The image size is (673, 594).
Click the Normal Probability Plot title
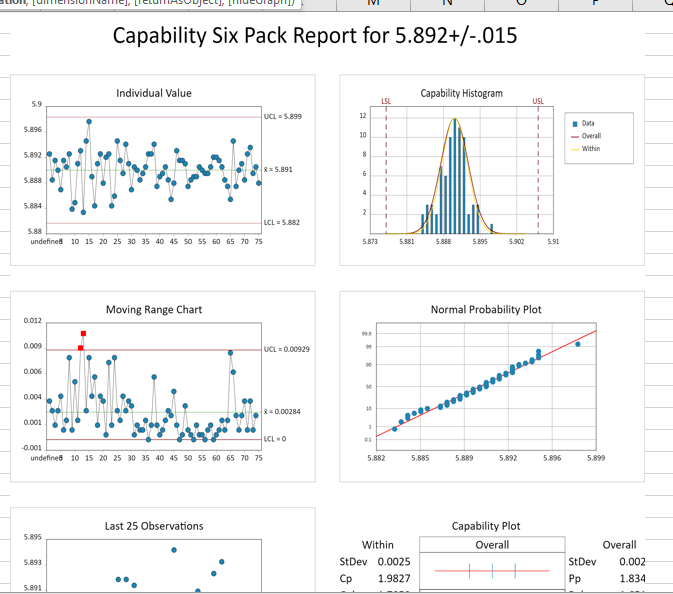pos(486,310)
